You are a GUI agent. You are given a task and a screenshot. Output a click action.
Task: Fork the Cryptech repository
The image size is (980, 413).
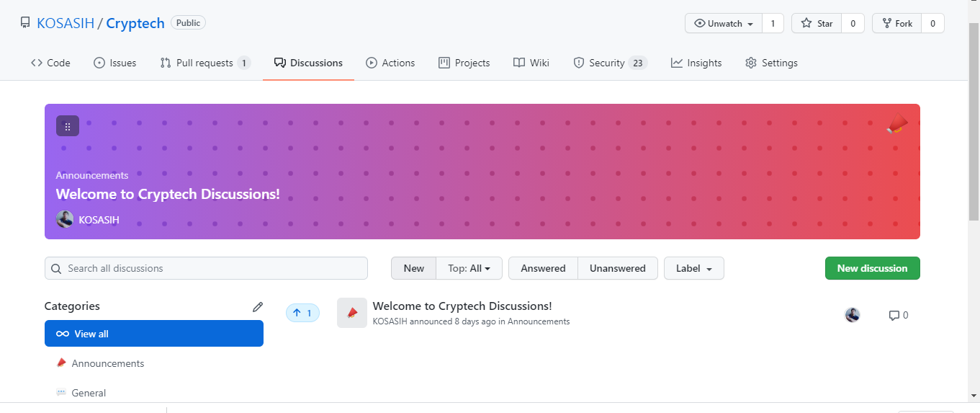pyautogui.click(x=896, y=23)
